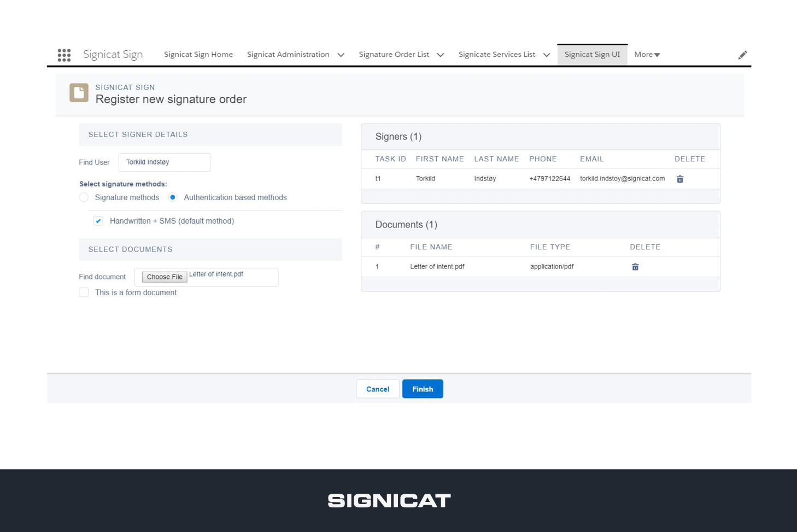Click the pencil icon to edit navigation
The image size is (797, 532).
(x=742, y=55)
